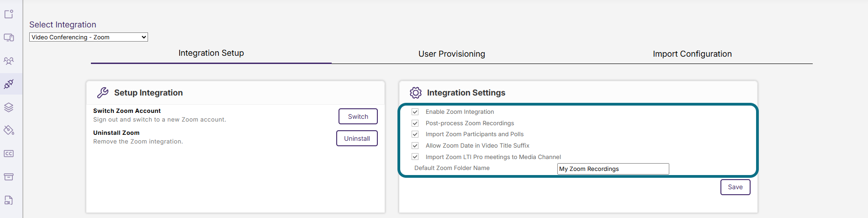Viewport: 868px width, 218px height.
Task: Click the Integration Settings panel title
Action: 466,93
